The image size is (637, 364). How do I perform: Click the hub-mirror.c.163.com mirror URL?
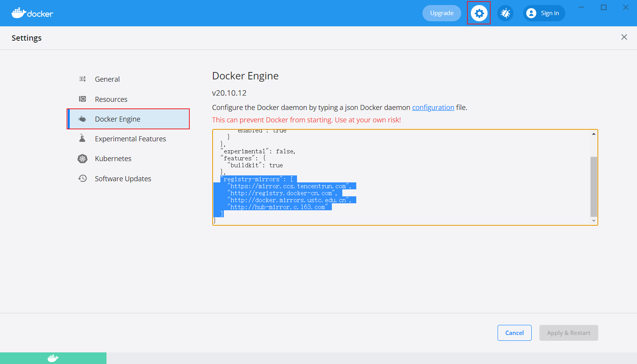278,207
